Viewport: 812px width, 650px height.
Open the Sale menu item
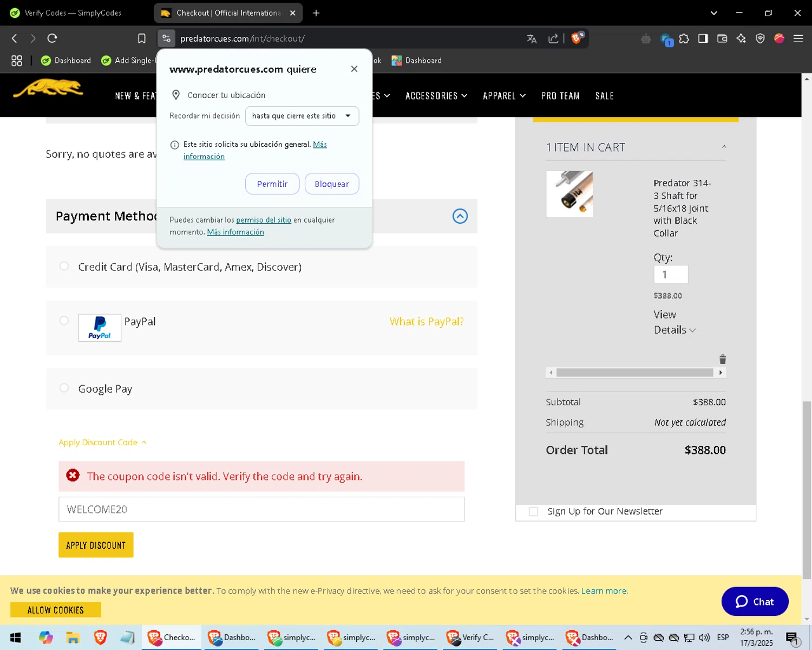coord(605,96)
